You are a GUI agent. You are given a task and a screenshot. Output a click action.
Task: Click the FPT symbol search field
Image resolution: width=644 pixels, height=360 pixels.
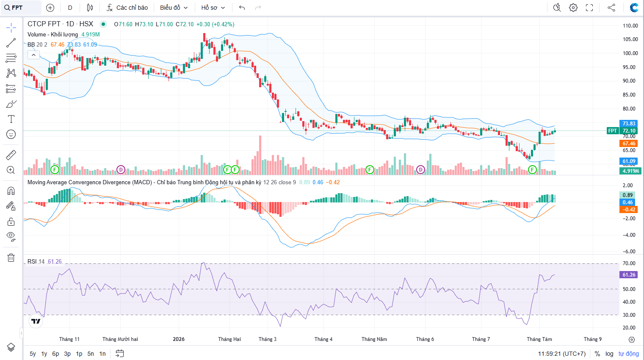click(21, 8)
